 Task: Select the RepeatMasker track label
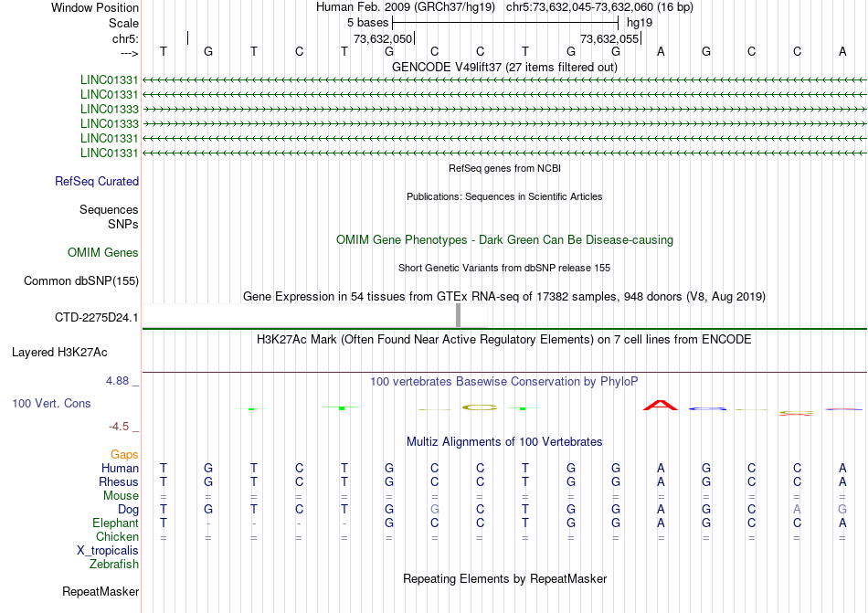[x=101, y=591]
